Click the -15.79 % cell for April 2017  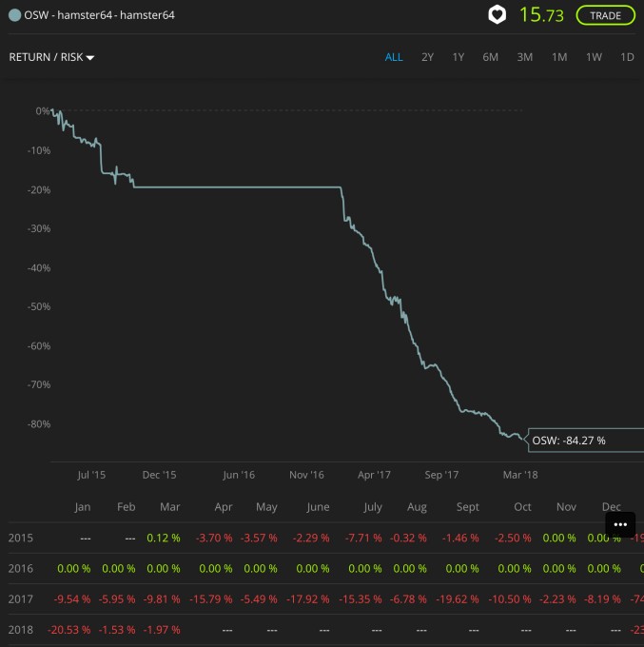click(211, 599)
